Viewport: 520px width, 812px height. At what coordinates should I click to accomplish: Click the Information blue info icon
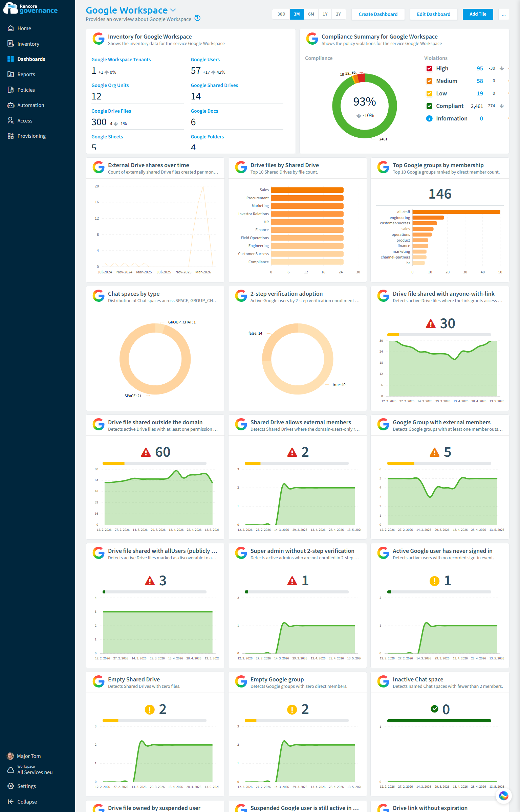pyautogui.click(x=429, y=118)
